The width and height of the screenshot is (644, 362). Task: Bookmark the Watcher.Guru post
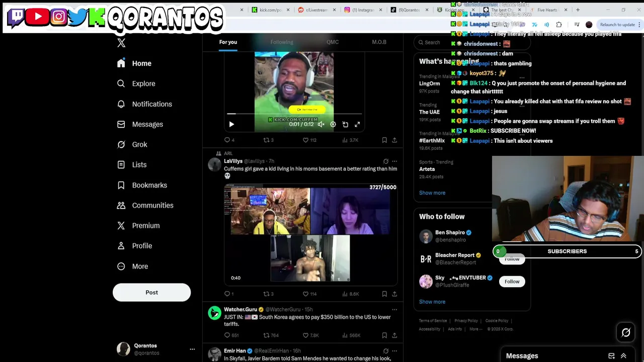(x=384, y=335)
